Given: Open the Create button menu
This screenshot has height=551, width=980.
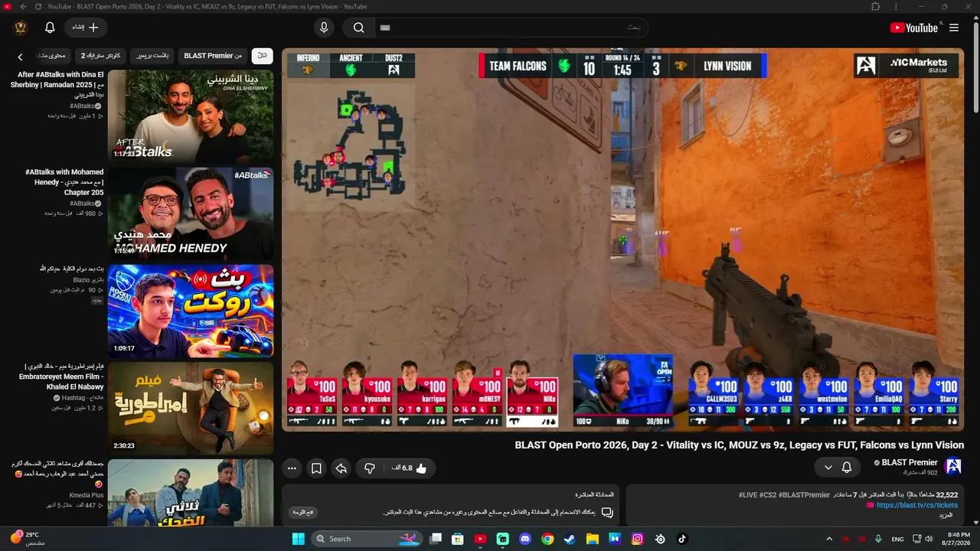Looking at the screenshot, I should [86, 28].
